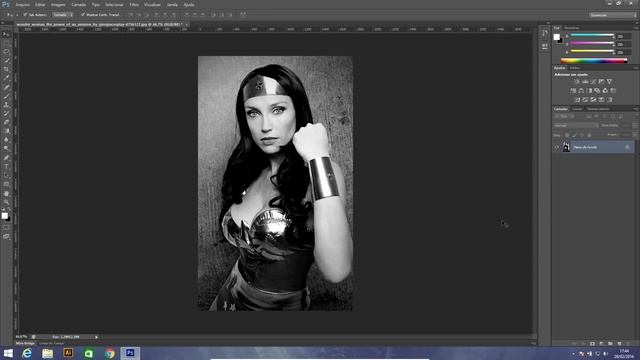
Task: Select the Brush tool
Action: click(6, 96)
